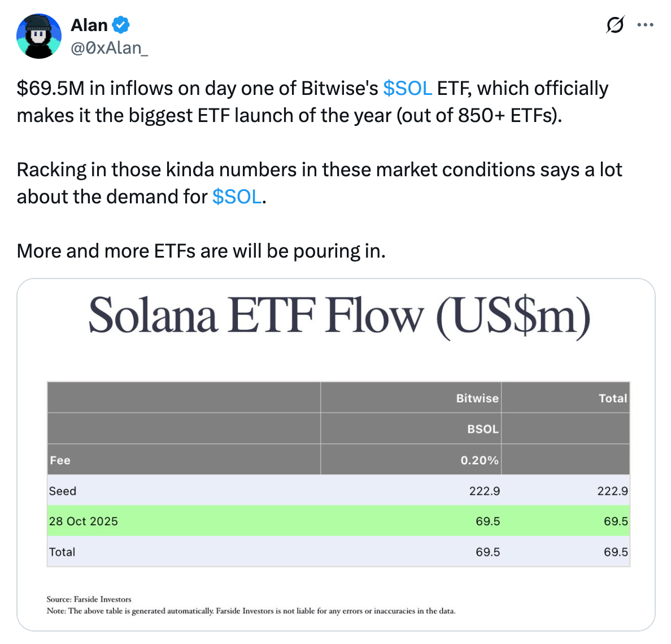
Task: Click the blue verified badge beside Alan
Action: pyautogui.click(x=120, y=24)
